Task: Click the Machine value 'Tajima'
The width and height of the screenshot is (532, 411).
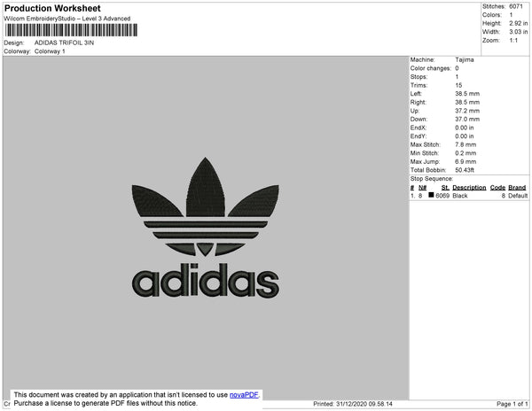Action: (465, 59)
